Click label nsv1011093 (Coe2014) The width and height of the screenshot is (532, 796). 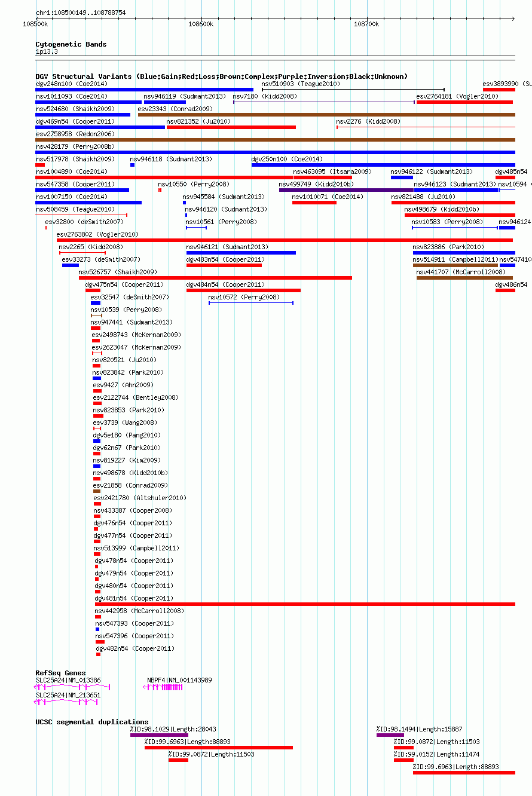(x=72, y=96)
